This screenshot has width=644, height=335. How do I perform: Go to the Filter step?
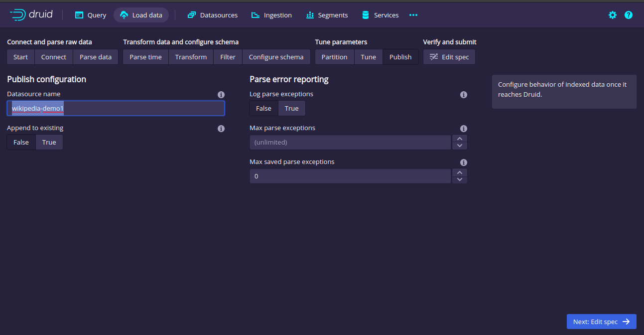tap(228, 57)
